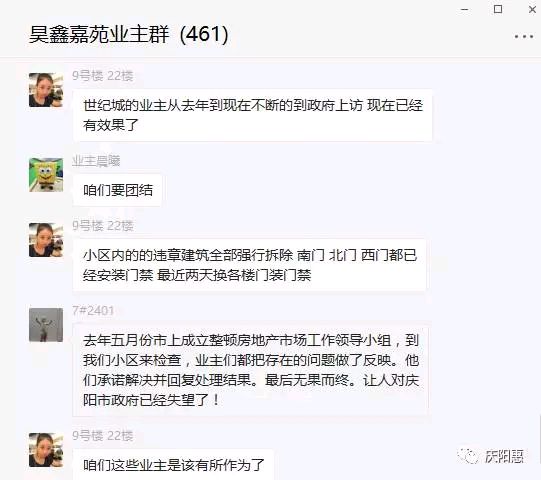Select the message starting with 世纪城的业主
Screen dimensions: 541x480
click(253, 115)
